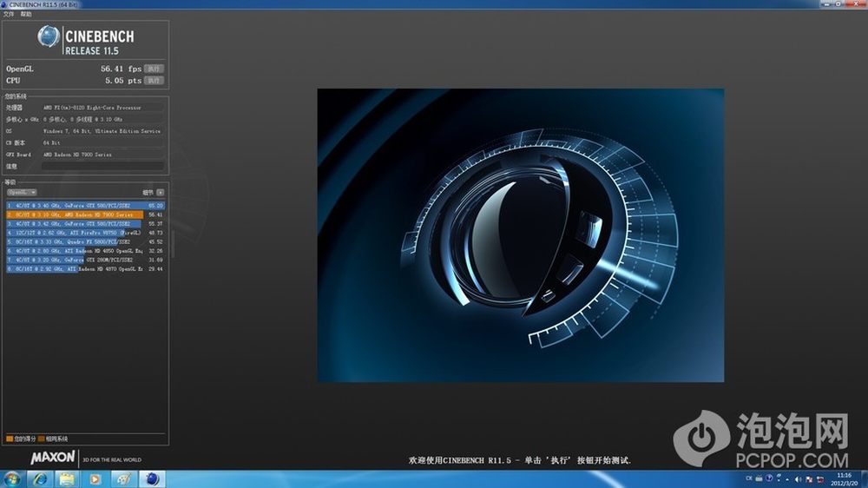Click the orange 您的得分 legend swatch
This screenshot has width=868, height=488.
pyautogui.click(x=10, y=439)
